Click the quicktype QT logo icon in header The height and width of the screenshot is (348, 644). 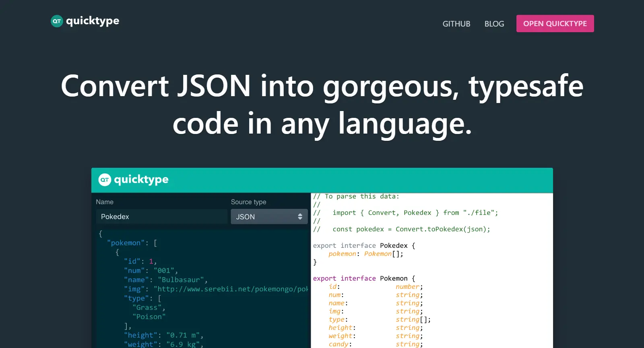[x=57, y=21]
